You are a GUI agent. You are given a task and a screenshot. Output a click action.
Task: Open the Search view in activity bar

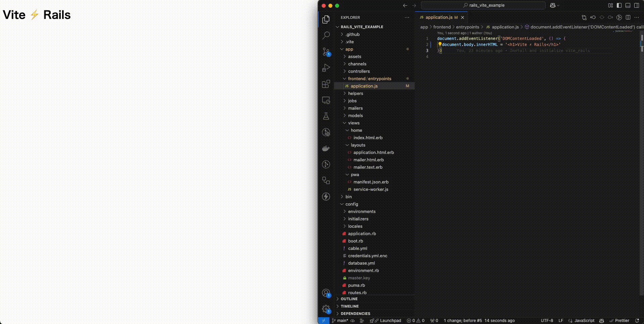coord(326,35)
